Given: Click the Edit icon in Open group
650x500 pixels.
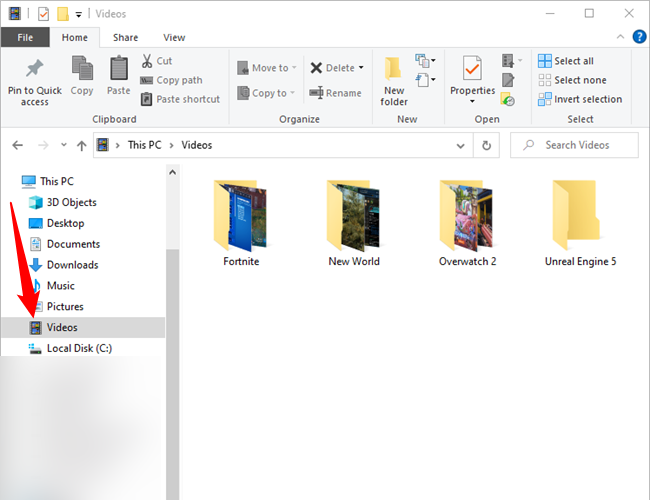Looking at the screenshot, I should (508, 80).
